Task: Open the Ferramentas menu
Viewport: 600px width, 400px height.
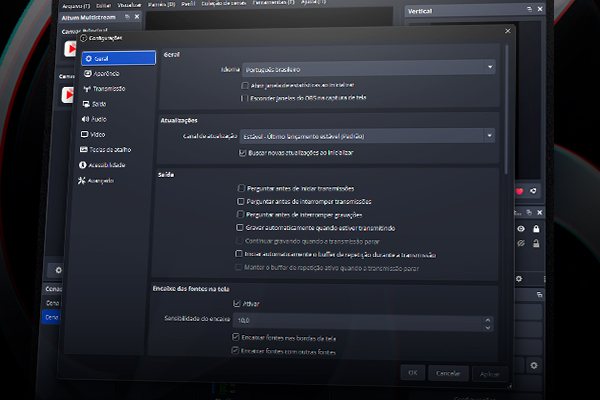Action: click(x=274, y=2)
